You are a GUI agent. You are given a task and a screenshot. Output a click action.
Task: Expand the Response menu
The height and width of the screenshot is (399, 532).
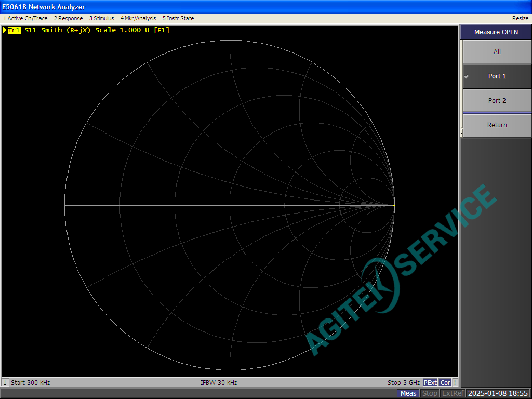tap(68, 18)
